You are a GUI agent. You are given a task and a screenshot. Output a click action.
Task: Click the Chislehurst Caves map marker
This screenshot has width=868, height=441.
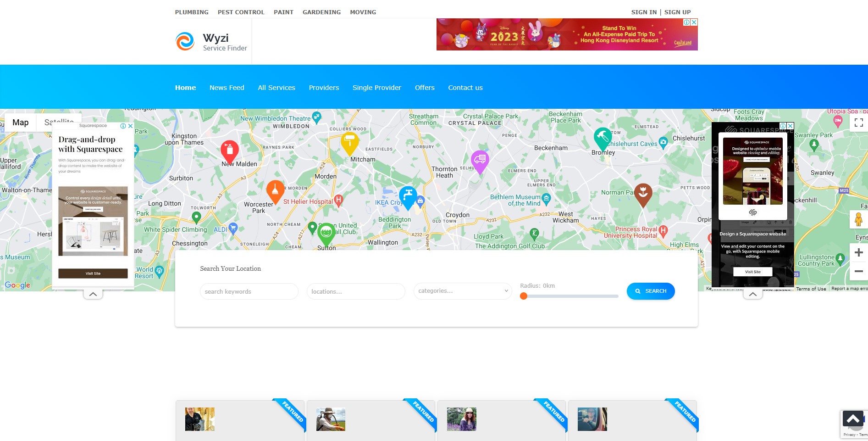click(663, 142)
